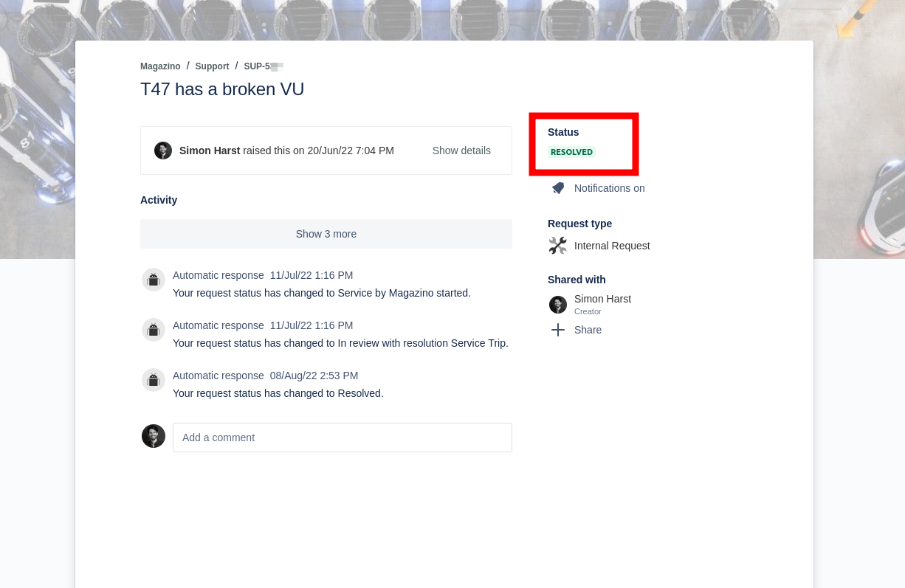Screen dimensions: 905x588
Task: Click bot avatar for the Service Trip response
Action: point(154,330)
